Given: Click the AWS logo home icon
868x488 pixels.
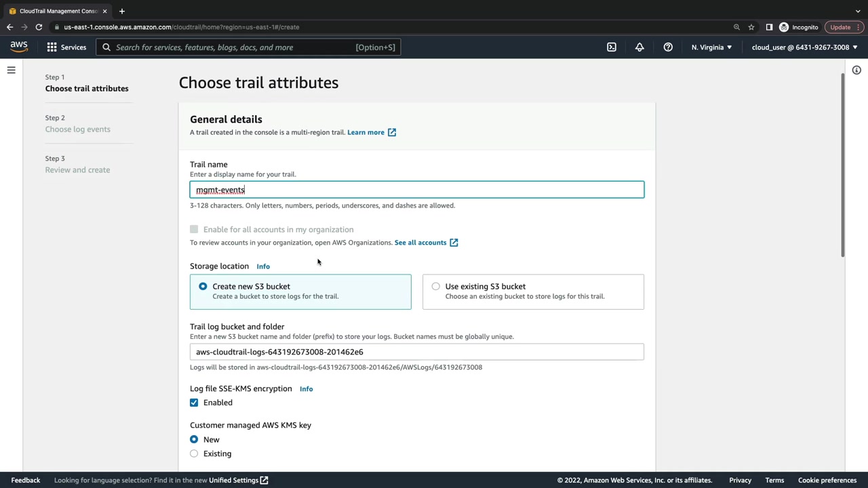Looking at the screenshot, I should [x=19, y=47].
